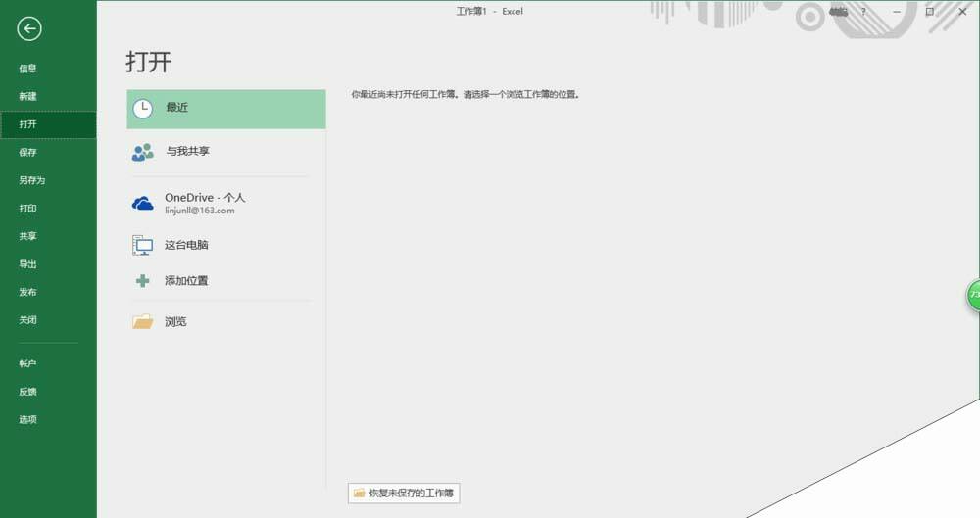This screenshot has width=980, height=518.
Task: Click the people icon beside 与我共享
Action: 142,152
